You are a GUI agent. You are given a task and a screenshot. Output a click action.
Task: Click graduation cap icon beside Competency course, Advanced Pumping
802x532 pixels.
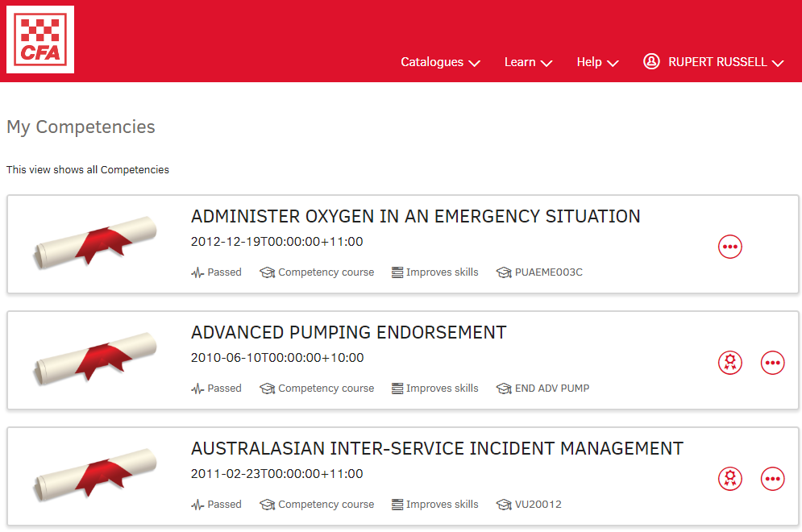click(267, 389)
